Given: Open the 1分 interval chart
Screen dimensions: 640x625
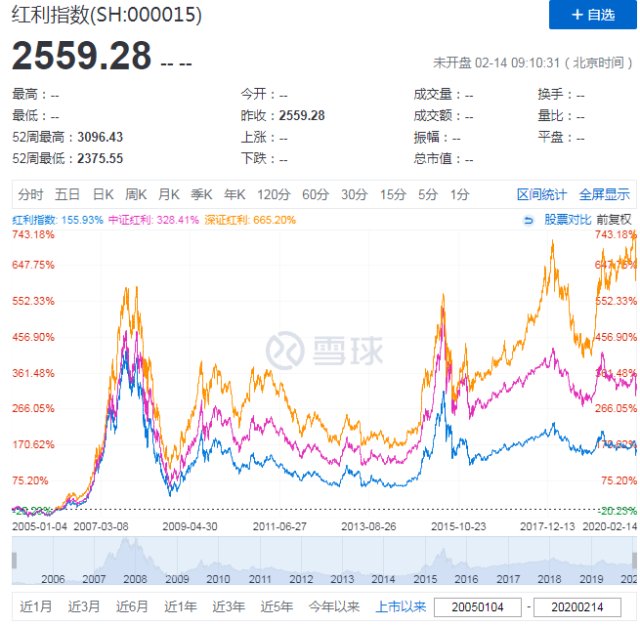Looking at the screenshot, I should 459,194.
